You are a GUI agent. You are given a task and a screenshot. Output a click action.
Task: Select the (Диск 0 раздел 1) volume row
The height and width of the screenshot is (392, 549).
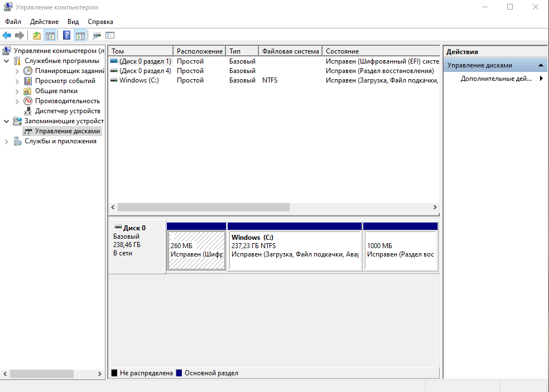[274, 61]
